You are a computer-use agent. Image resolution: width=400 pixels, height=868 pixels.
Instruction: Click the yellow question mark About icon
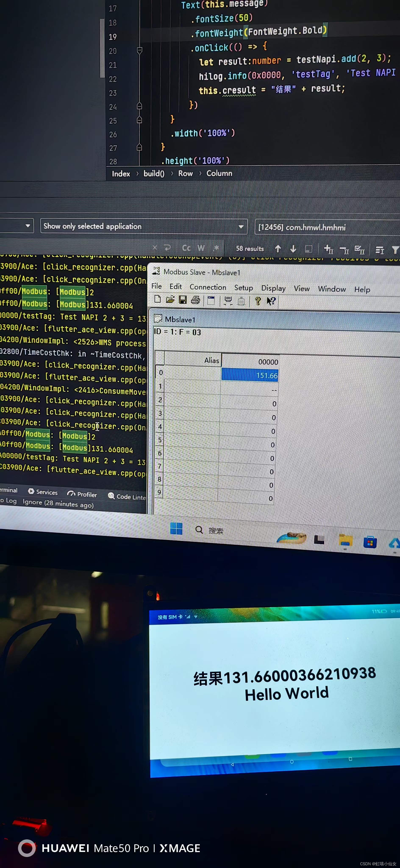point(258,301)
